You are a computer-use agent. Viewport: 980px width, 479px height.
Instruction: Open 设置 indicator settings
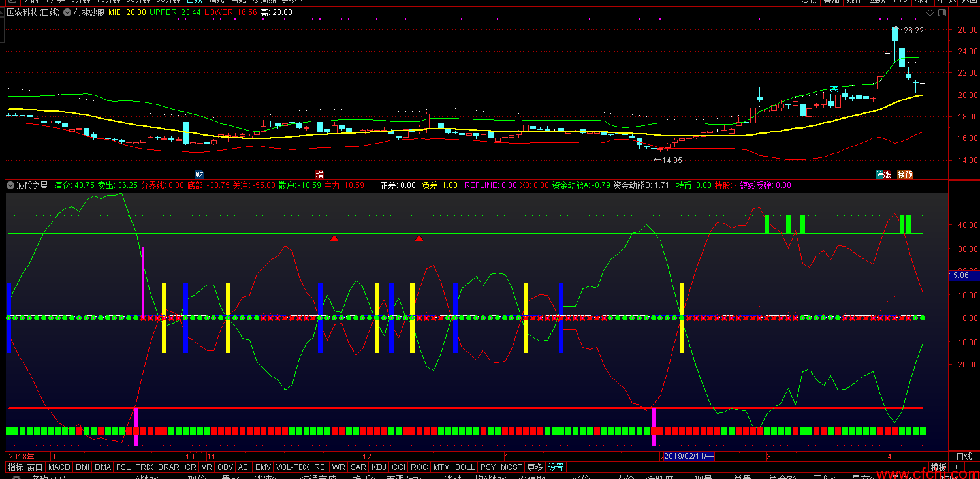[x=556, y=467]
